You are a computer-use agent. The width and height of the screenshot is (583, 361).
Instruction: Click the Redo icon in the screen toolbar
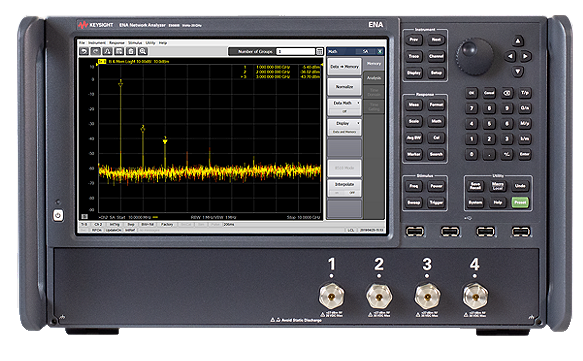96,51
